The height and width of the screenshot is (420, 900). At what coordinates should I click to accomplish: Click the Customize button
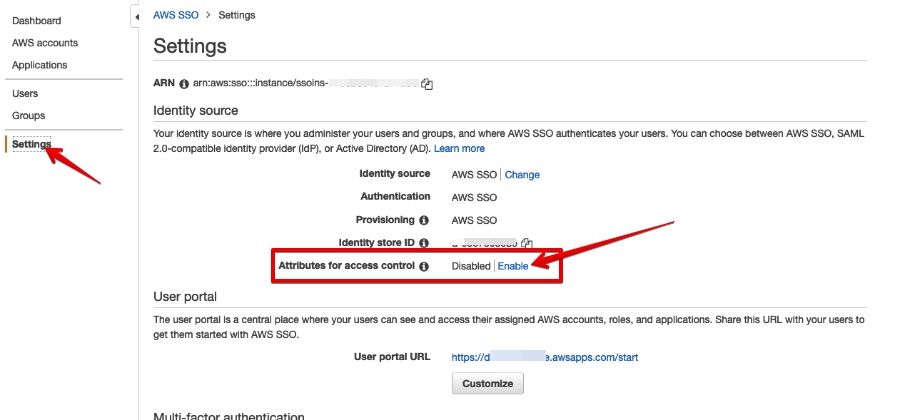pyautogui.click(x=487, y=383)
